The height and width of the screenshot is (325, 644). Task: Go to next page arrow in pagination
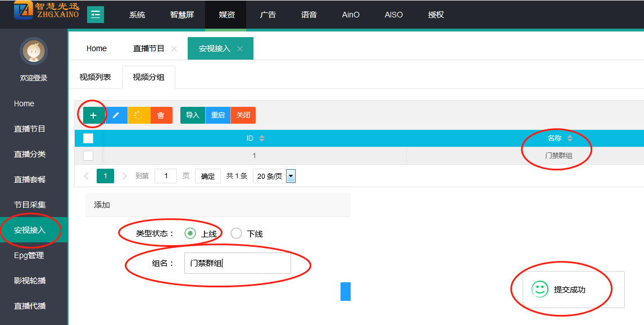(125, 176)
